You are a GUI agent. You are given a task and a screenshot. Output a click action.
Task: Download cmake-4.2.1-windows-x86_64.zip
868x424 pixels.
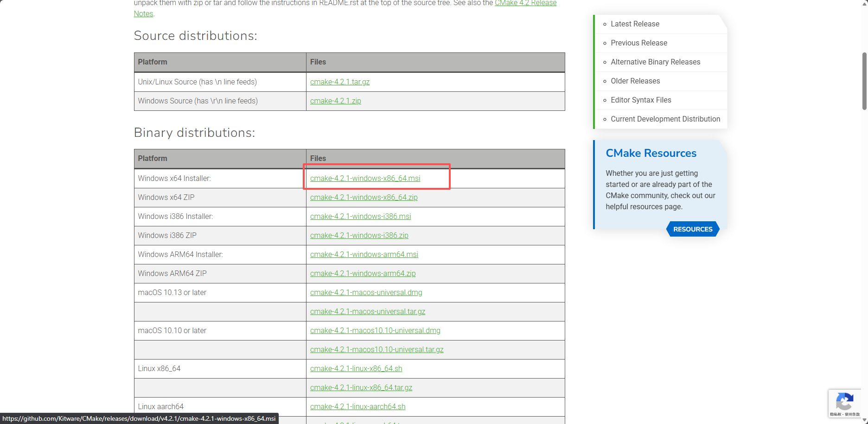(x=364, y=197)
